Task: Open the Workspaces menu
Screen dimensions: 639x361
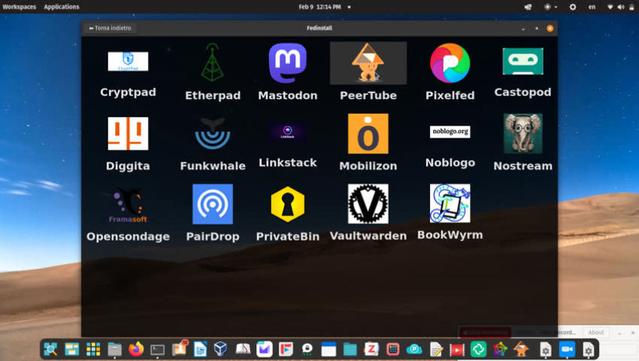Action: 19,7
